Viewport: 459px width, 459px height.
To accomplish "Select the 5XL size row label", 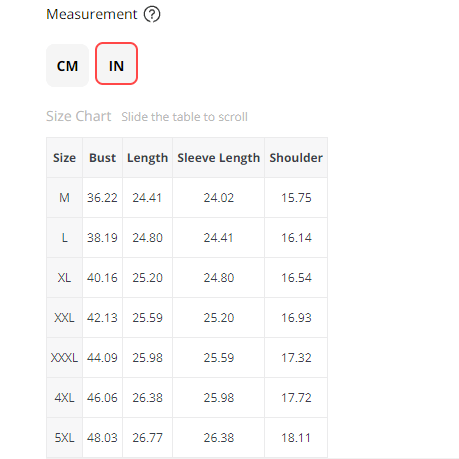I will [x=64, y=438].
